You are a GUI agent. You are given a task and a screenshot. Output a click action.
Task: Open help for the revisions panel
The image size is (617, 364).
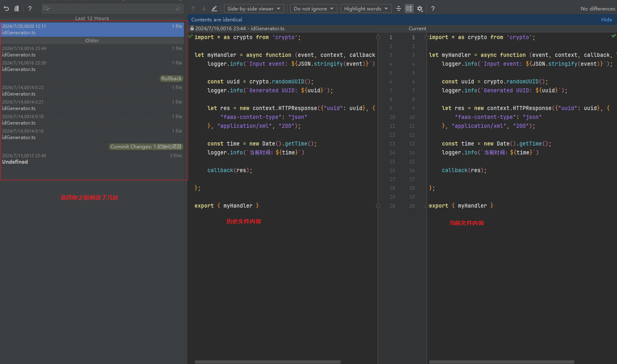coord(30,8)
